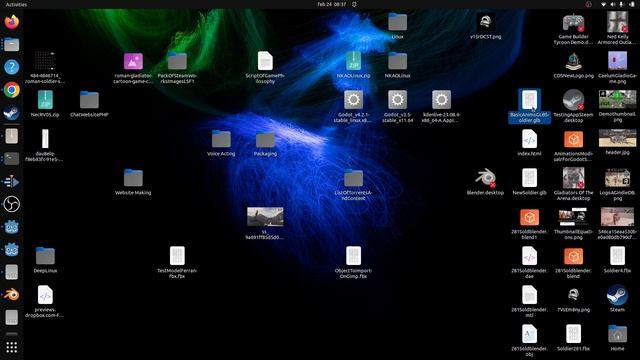Screen dimensions: 640x360
Task: Select the ss_ screenshot image thumbnail
Action: [x=265, y=223]
